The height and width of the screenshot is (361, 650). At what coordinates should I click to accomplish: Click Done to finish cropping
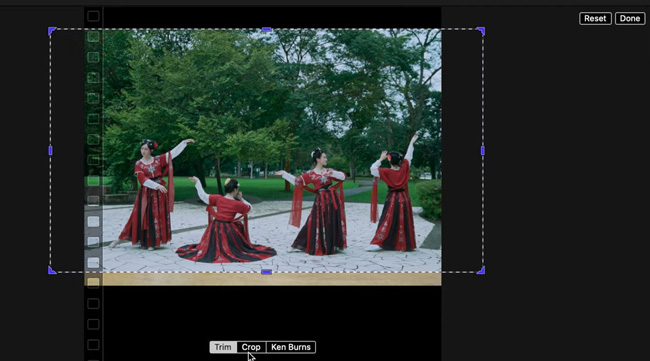[x=630, y=19]
